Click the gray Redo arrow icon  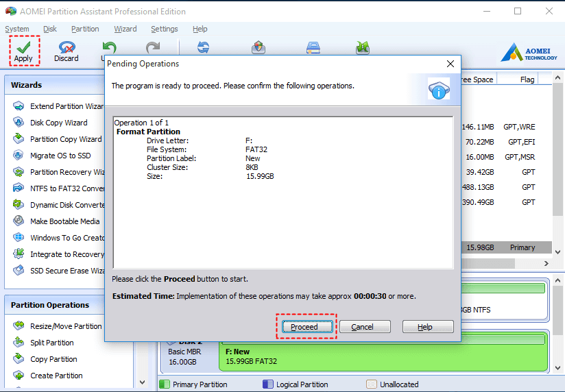[x=153, y=47]
